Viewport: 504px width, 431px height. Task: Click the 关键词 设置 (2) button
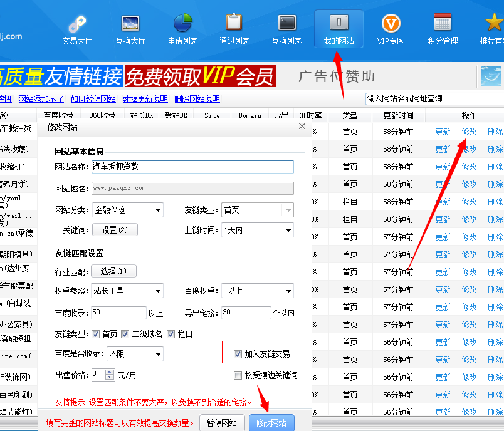click(115, 230)
